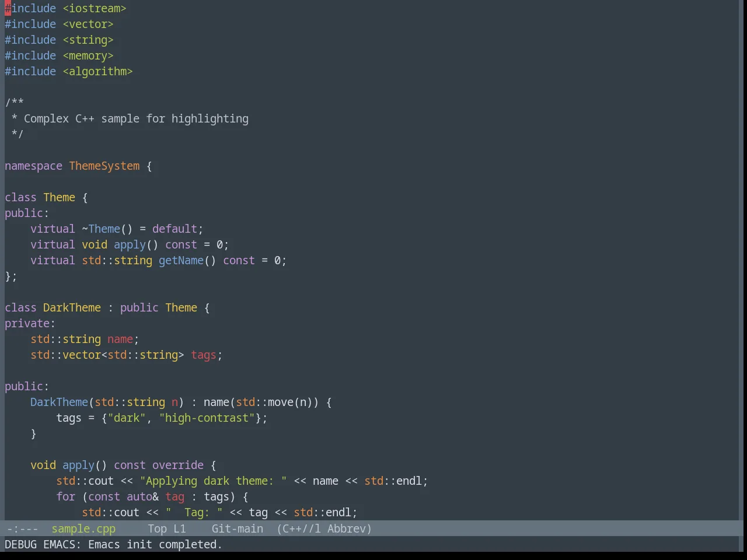Click Abbrev minor mode in mode line

tap(349, 528)
